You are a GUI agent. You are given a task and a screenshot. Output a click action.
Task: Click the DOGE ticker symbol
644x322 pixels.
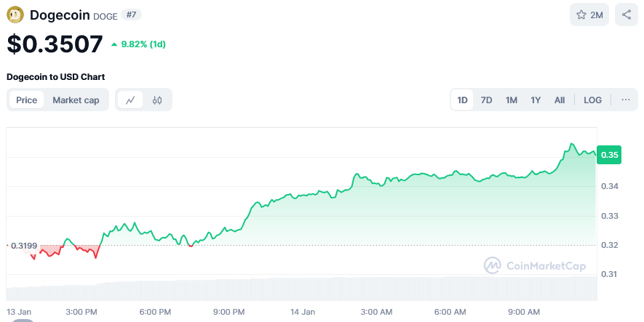[x=105, y=17]
